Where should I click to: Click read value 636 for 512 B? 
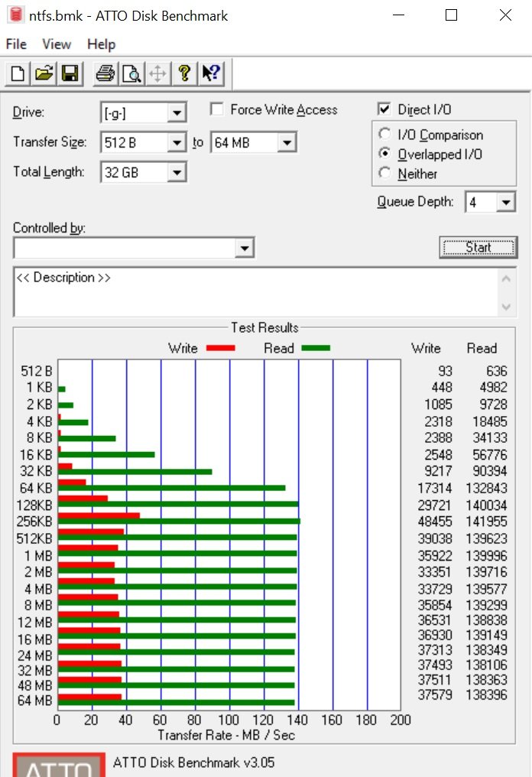click(496, 371)
